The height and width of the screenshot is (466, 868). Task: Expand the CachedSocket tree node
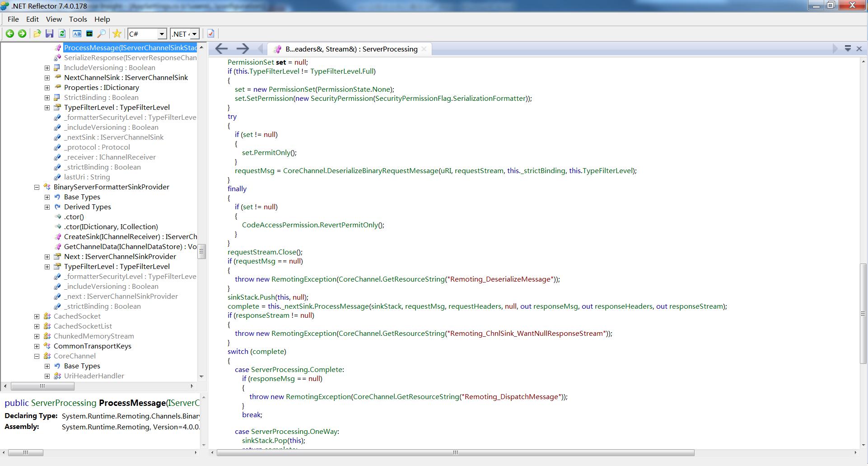tap(37, 316)
